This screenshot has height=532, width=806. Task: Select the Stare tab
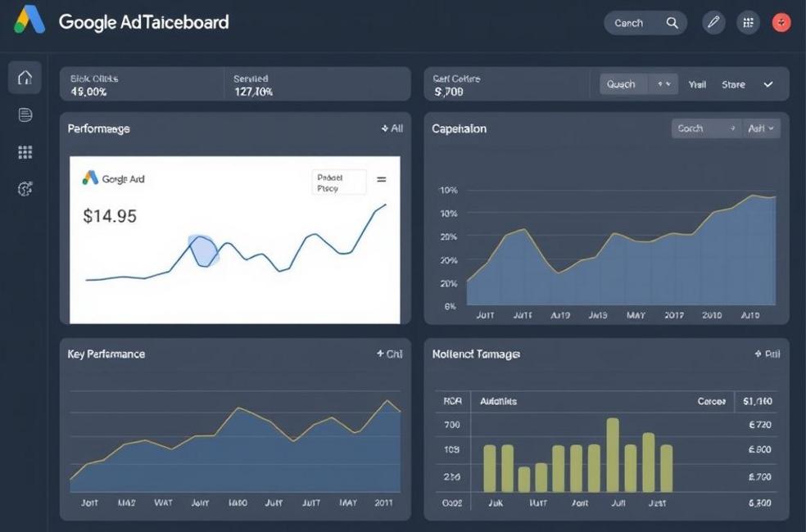pos(733,84)
